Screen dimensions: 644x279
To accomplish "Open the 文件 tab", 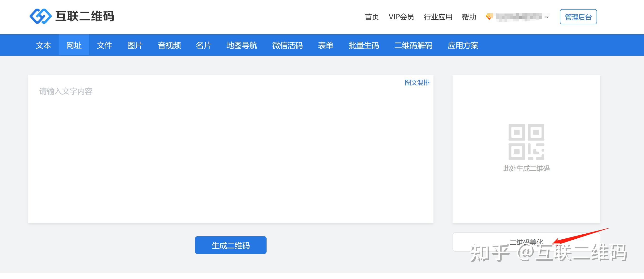I will coord(104,45).
